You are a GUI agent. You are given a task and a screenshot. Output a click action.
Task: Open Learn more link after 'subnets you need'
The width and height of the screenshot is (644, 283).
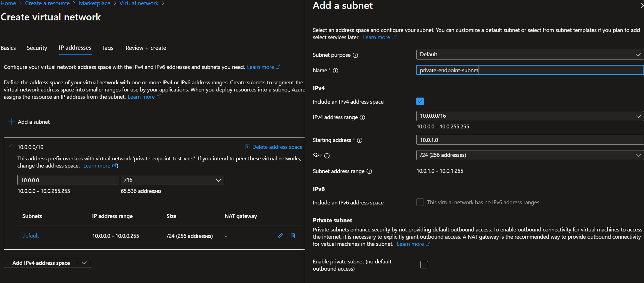pos(264,67)
